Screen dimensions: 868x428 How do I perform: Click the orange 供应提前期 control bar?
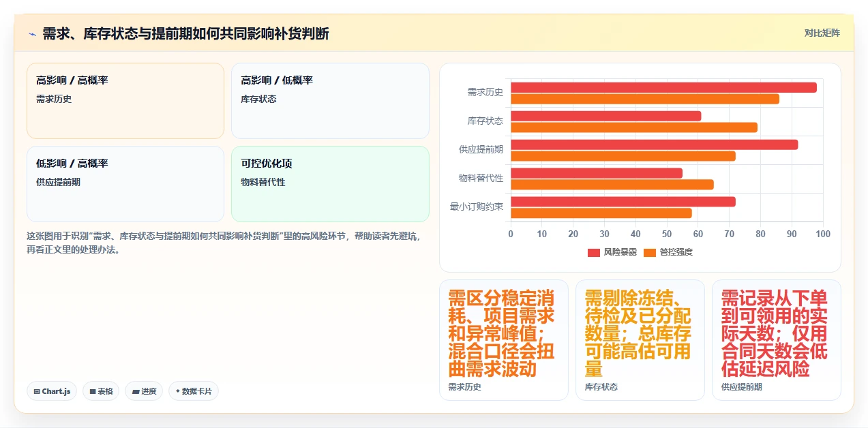pyautogui.click(x=623, y=156)
